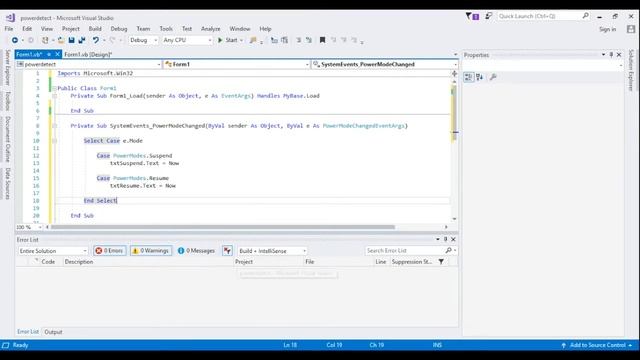Open the SystemEvents_PowerModeChanged member dropdown
Viewport: 640px width, 360px height.
pos(384,64)
